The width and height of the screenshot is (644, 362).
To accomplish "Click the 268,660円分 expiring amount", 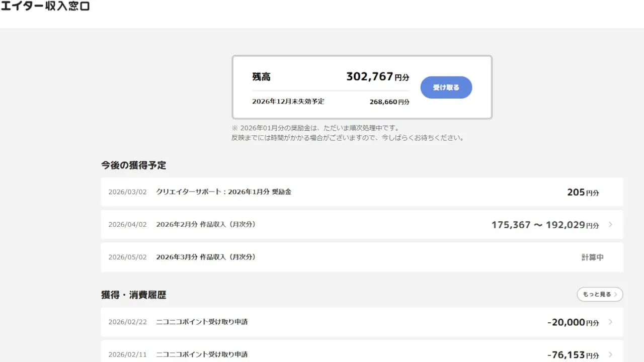I will [389, 102].
